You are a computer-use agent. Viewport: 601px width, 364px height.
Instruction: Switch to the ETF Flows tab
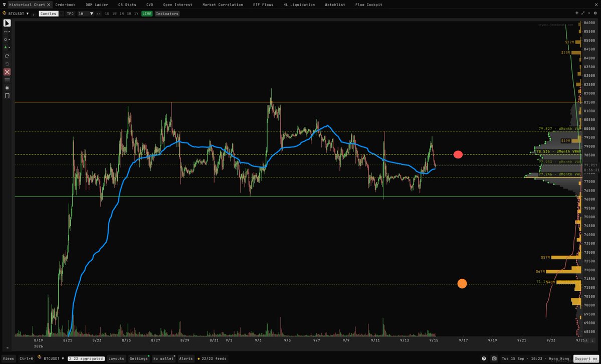pyautogui.click(x=264, y=5)
